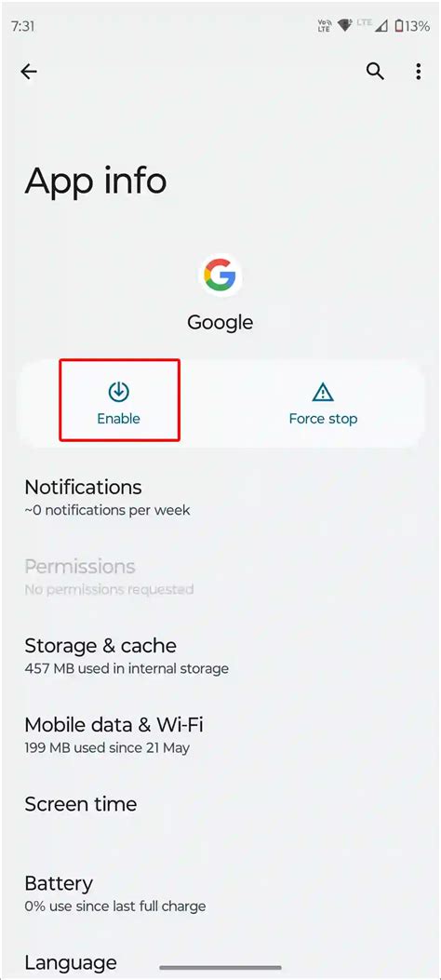Viewport: 441px width, 980px height.
Task: Tap the circled download-arrow Enable icon
Action: coord(119,392)
